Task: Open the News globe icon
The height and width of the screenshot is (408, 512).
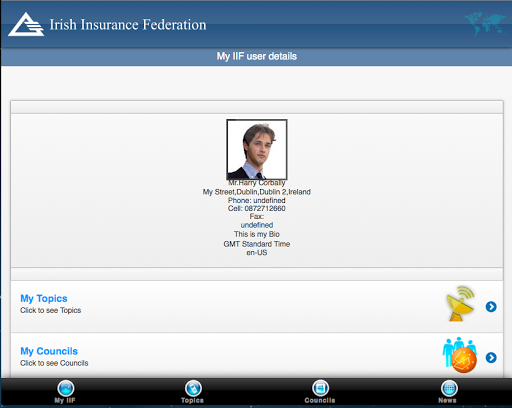Action: [x=449, y=388]
